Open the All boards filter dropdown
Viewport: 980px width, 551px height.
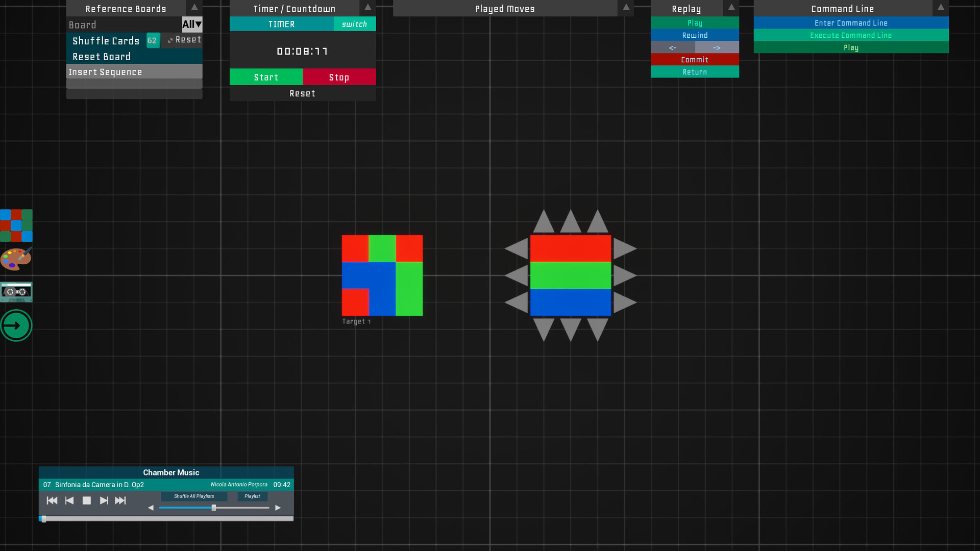[x=192, y=24]
